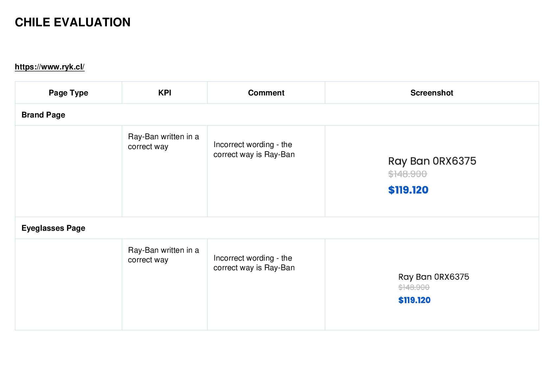This screenshot has height=392, width=554.
Task: Click the Brand Page section row
Action: click(x=277, y=115)
